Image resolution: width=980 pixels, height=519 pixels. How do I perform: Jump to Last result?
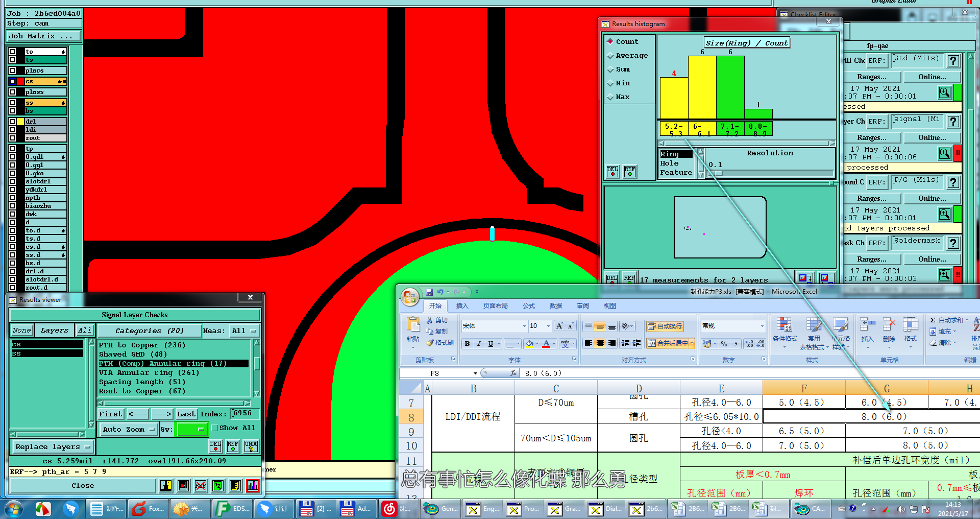(186, 414)
